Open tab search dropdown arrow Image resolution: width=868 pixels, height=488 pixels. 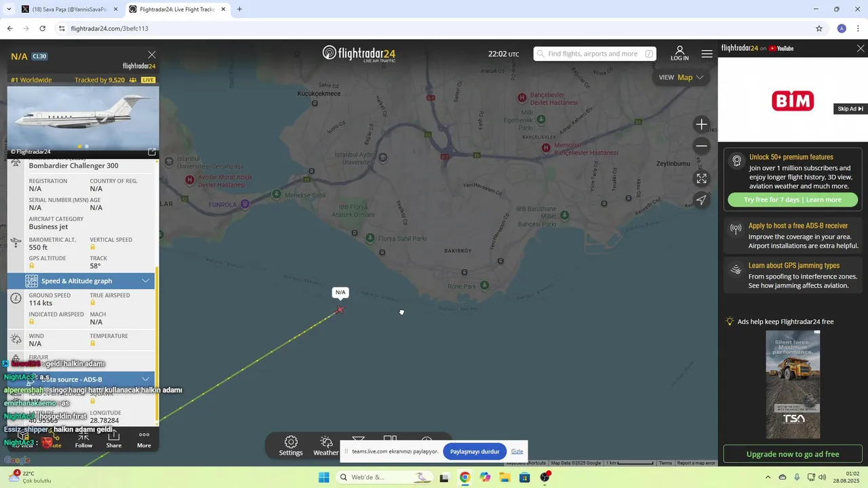[x=9, y=9]
